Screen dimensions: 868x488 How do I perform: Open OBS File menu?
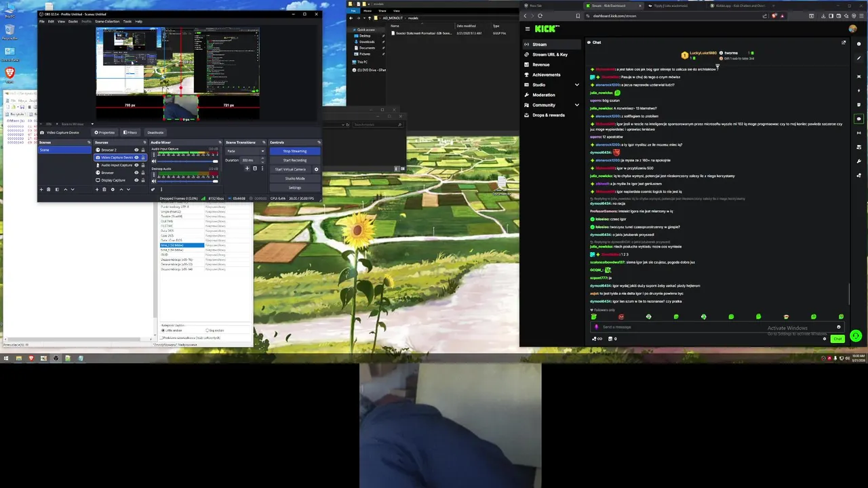pyautogui.click(x=41, y=21)
